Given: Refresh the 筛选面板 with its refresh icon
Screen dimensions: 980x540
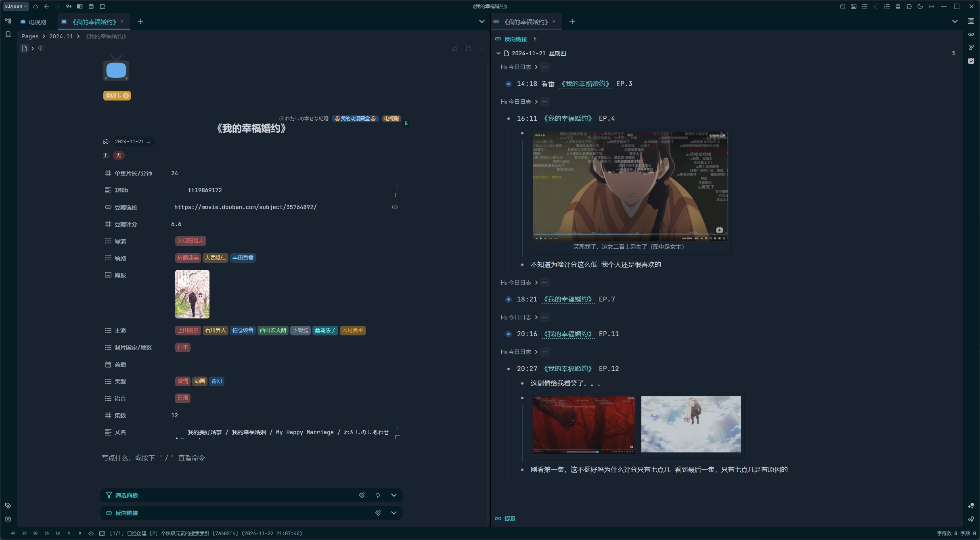Looking at the screenshot, I should coord(377,495).
